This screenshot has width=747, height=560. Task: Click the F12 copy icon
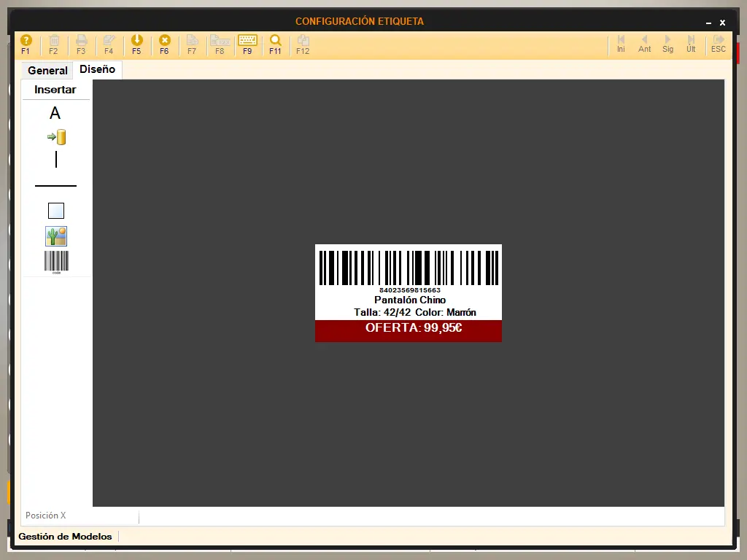pos(303,44)
